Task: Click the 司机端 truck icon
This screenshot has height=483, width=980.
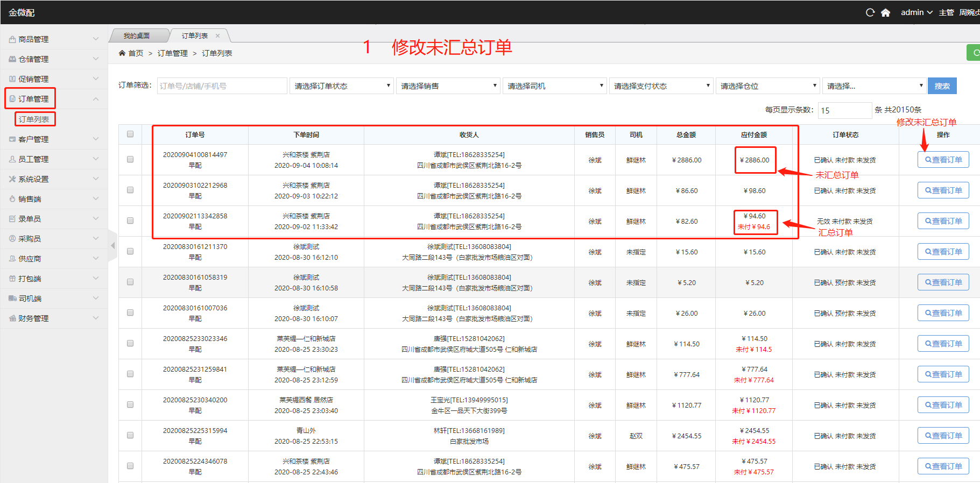Action: pyautogui.click(x=12, y=299)
